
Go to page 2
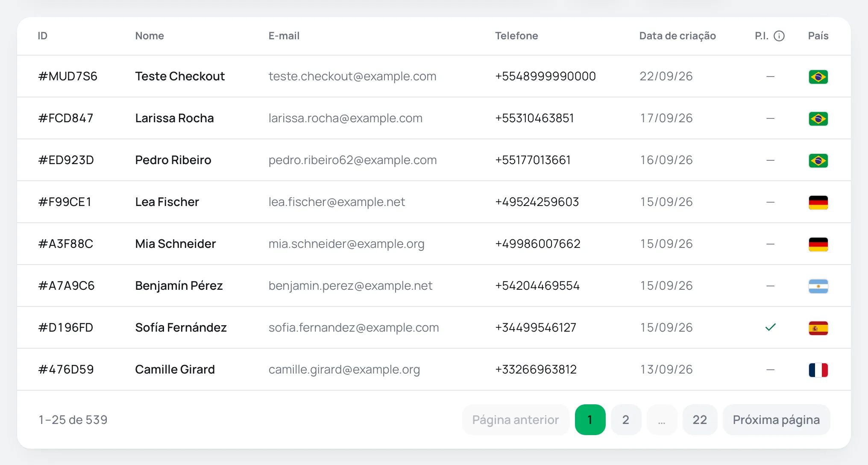(626, 420)
